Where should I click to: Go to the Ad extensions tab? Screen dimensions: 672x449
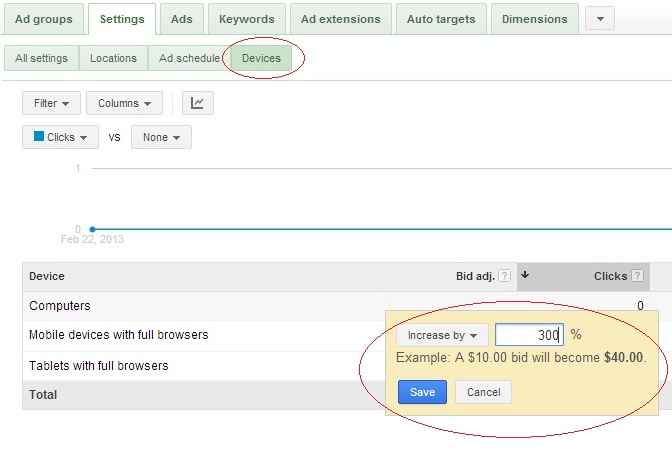[x=340, y=19]
